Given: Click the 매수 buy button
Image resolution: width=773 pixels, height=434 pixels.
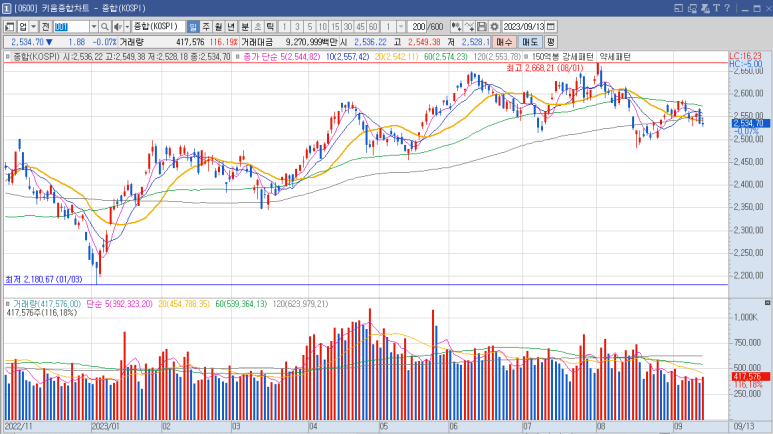Looking at the screenshot, I should pos(504,42).
